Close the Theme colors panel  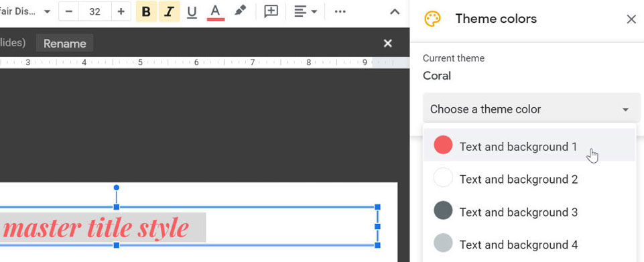pyautogui.click(x=631, y=19)
